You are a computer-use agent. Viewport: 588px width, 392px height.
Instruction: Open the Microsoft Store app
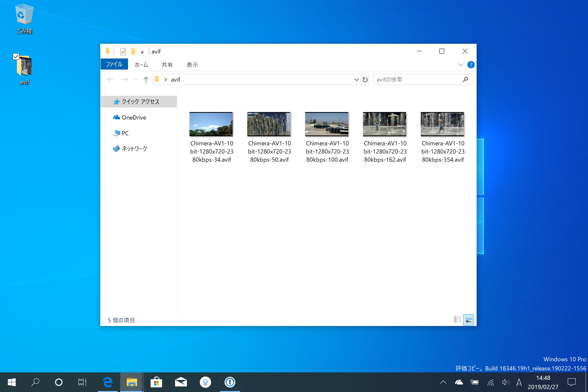click(156, 382)
